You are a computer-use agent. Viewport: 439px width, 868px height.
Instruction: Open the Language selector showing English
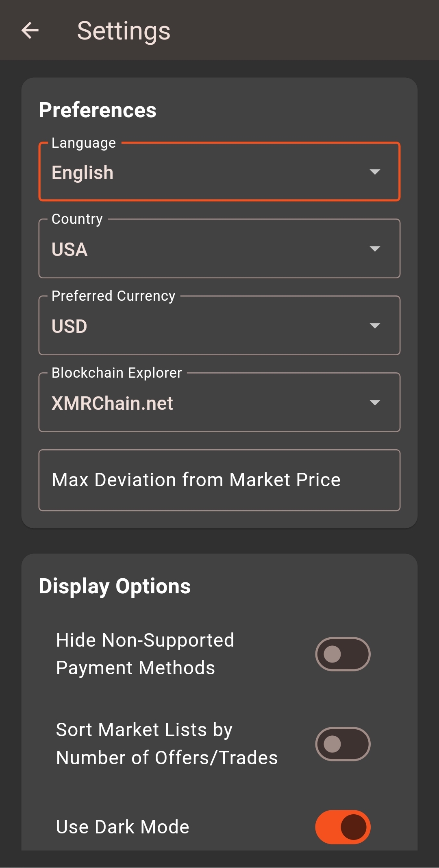click(x=203, y=173)
